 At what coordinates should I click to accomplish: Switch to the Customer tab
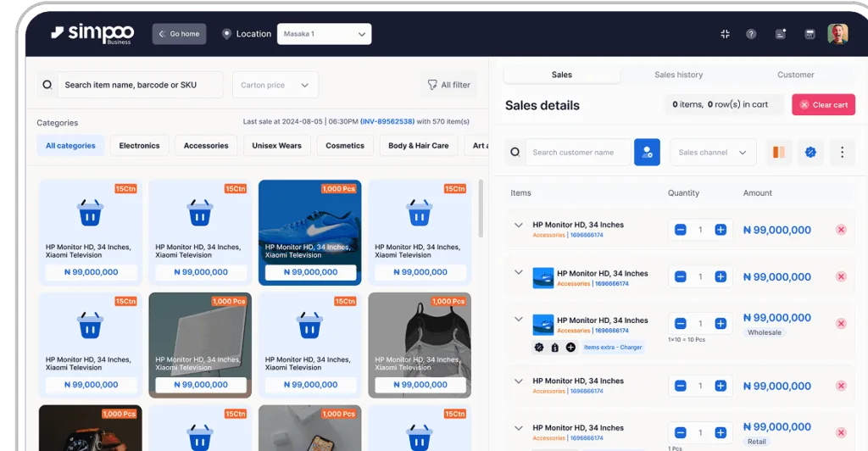(x=795, y=75)
